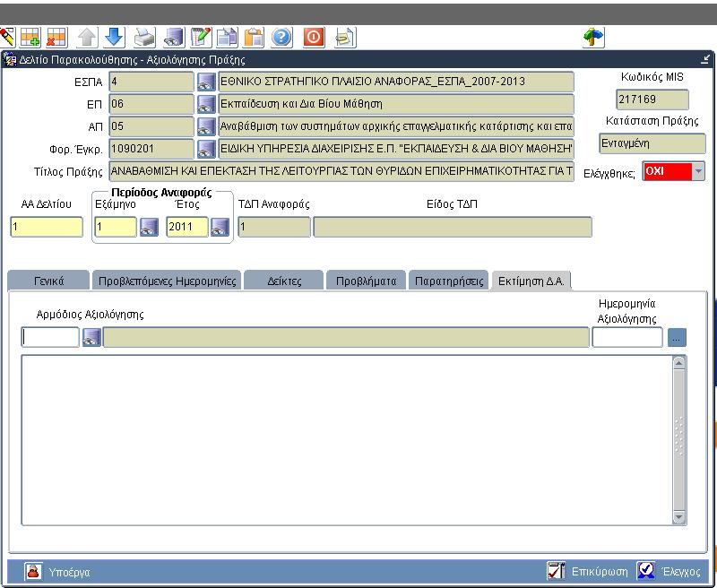Click the Αρμόδιος Αξιολόγησης code input field

click(50, 337)
